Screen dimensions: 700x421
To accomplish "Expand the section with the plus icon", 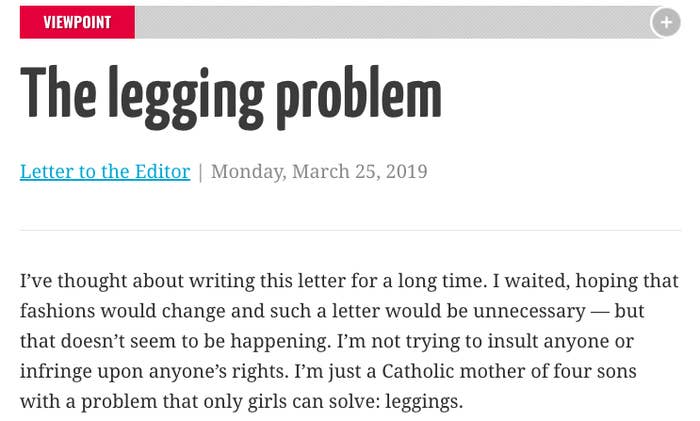I will pos(666,22).
